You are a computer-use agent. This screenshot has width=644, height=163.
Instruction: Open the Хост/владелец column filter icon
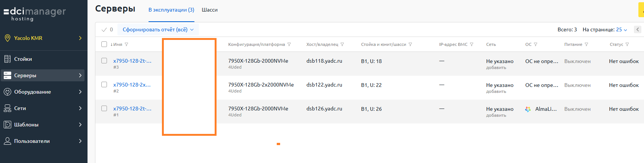[342, 44]
